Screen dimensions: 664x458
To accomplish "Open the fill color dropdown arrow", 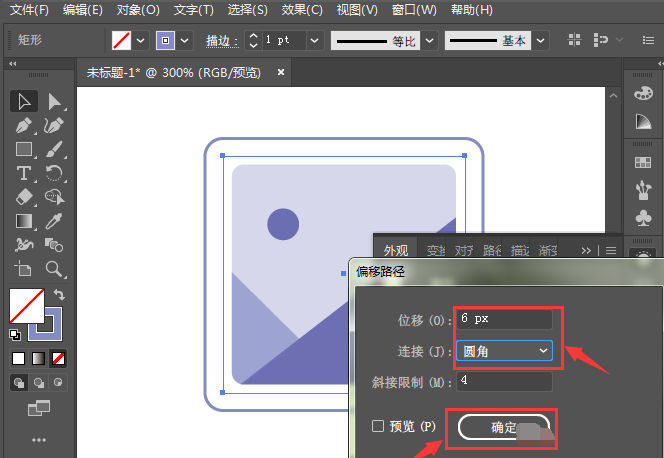I will click(141, 41).
